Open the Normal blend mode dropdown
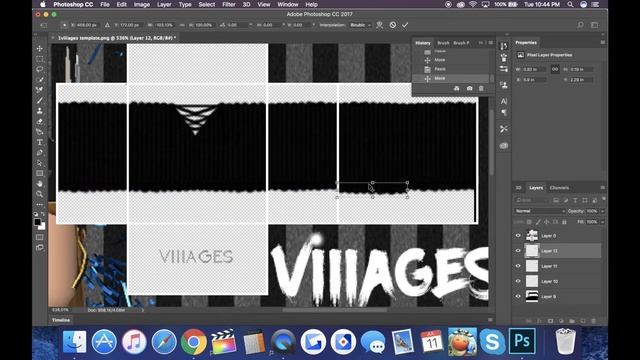 (x=540, y=211)
